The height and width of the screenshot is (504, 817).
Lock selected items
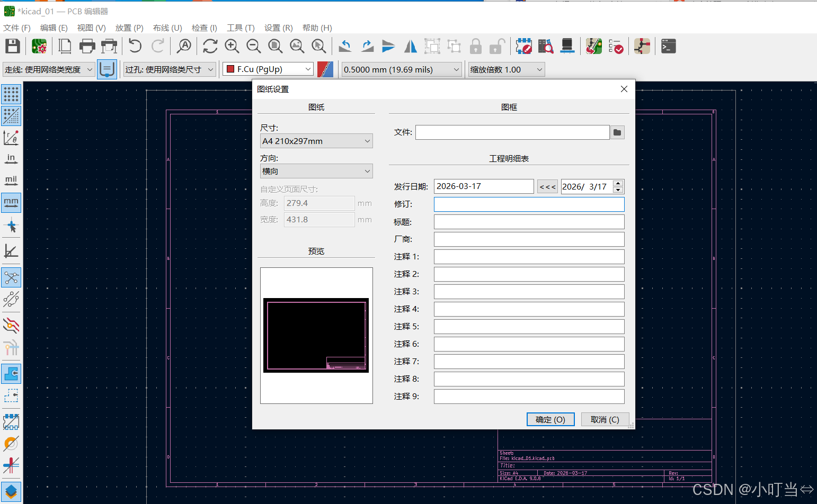(x=476, y=47)
